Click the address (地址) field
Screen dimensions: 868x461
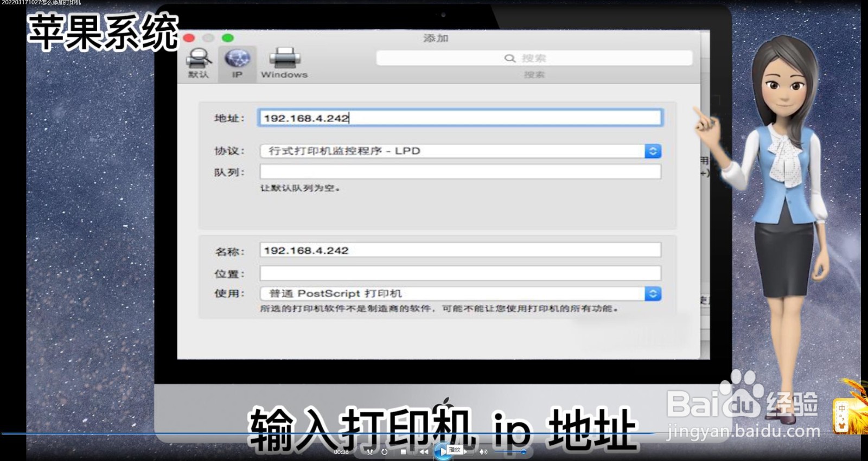(460, 118)
